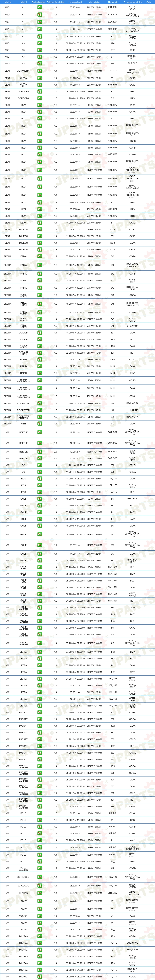Click fuel icon in VW SHARAN row
Image resolution: width=155 pixels, height=980 pixels.
tap(40, 893)
